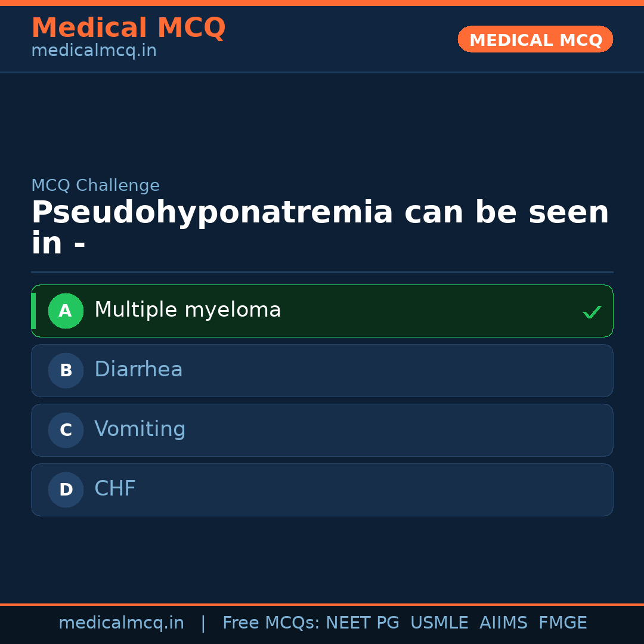644x644 pixels.
Task: Open the medicalmcq.in link under the header title
Action: tap(94, 51)
